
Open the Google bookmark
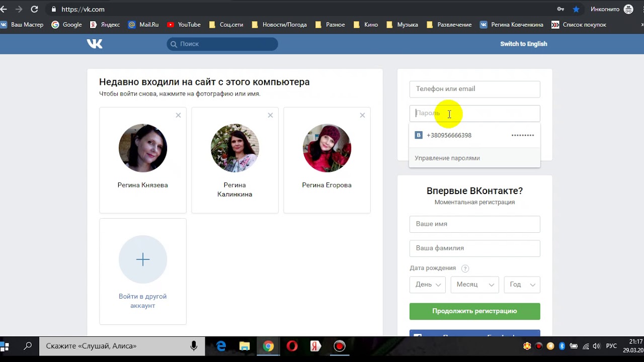click(x=66, y=25)
